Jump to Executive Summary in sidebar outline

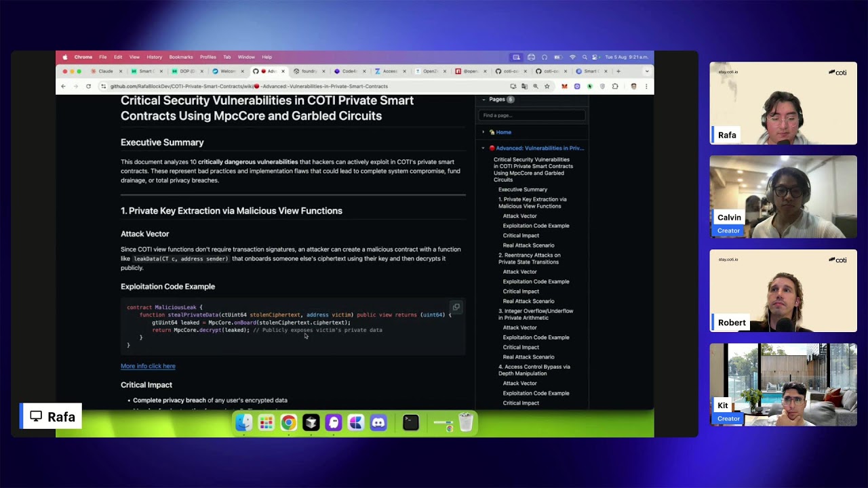523,190
